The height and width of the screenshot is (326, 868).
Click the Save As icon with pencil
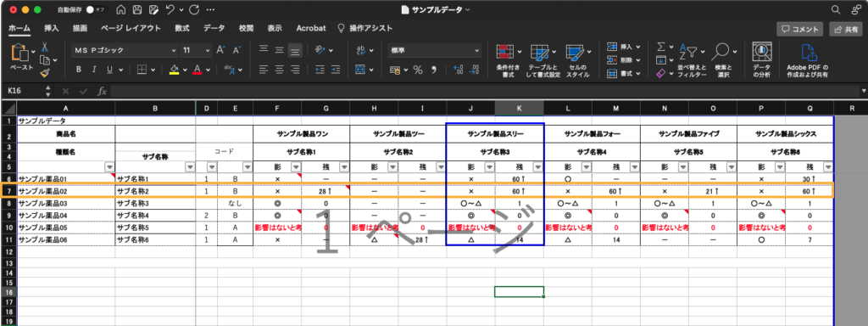pyautogui.click(x=154, y=9)
